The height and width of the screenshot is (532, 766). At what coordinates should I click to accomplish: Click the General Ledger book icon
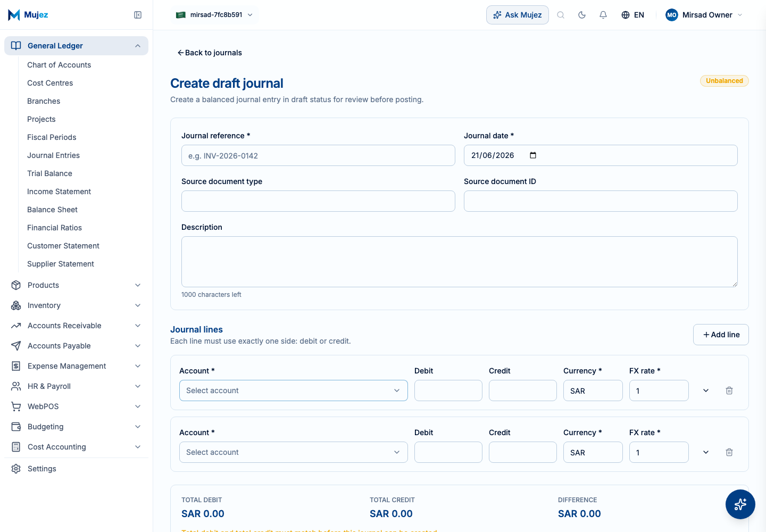tap(16, 46)
